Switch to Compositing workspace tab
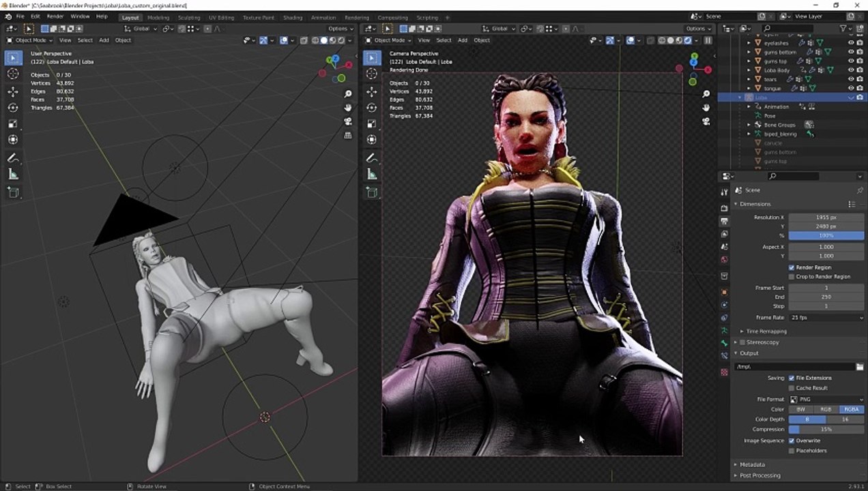The image size is (868, 491). [x=392, y=17]
